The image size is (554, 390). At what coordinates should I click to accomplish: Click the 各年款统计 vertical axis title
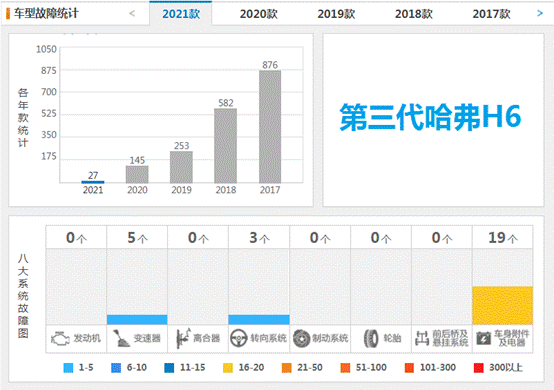coord(23,118)
